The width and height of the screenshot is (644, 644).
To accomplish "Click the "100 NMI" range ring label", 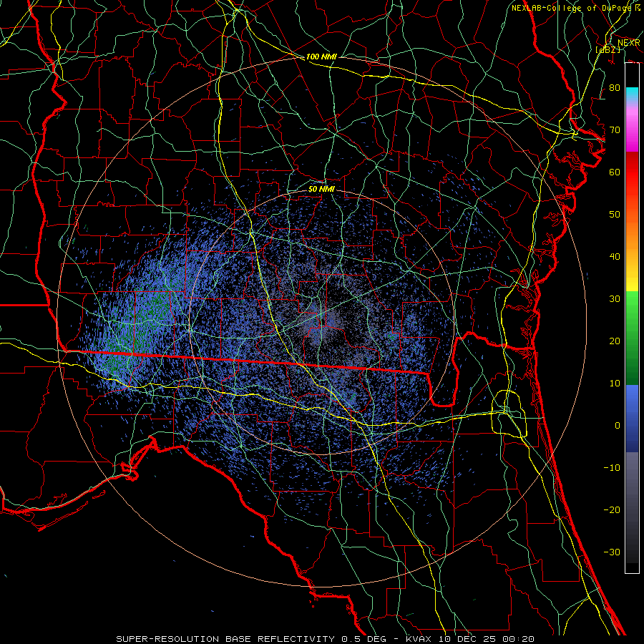I will coord(321,57).
